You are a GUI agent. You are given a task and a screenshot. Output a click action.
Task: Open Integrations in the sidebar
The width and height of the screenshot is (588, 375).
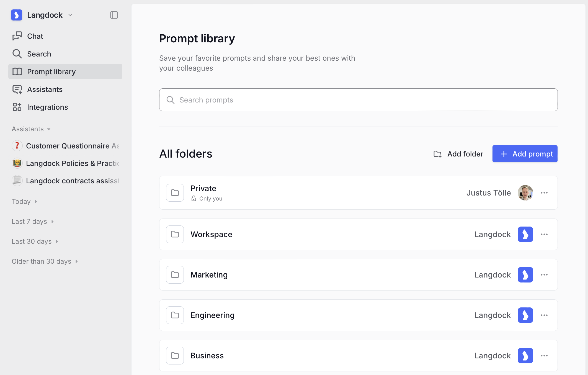coord(47,107)
